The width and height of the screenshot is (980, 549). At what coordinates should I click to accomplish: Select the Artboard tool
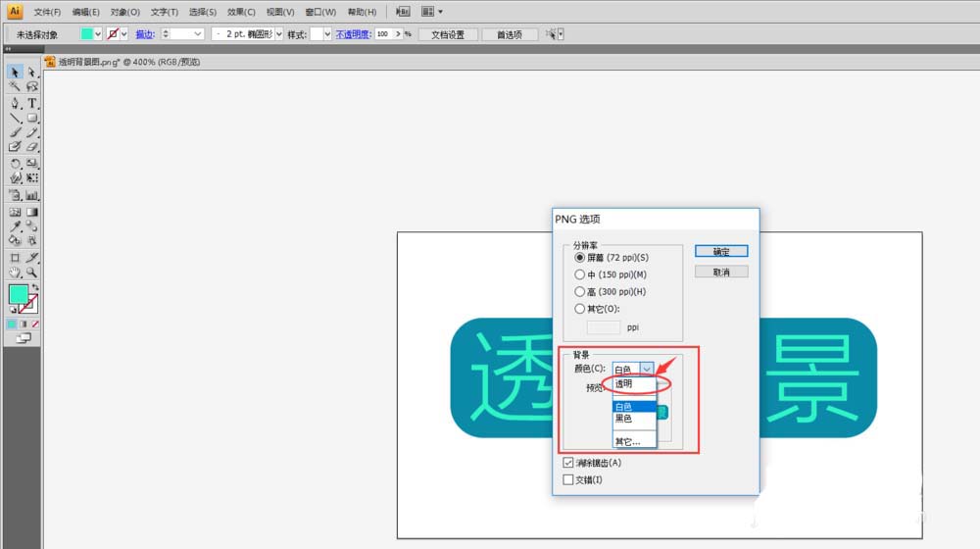(15, 257)
